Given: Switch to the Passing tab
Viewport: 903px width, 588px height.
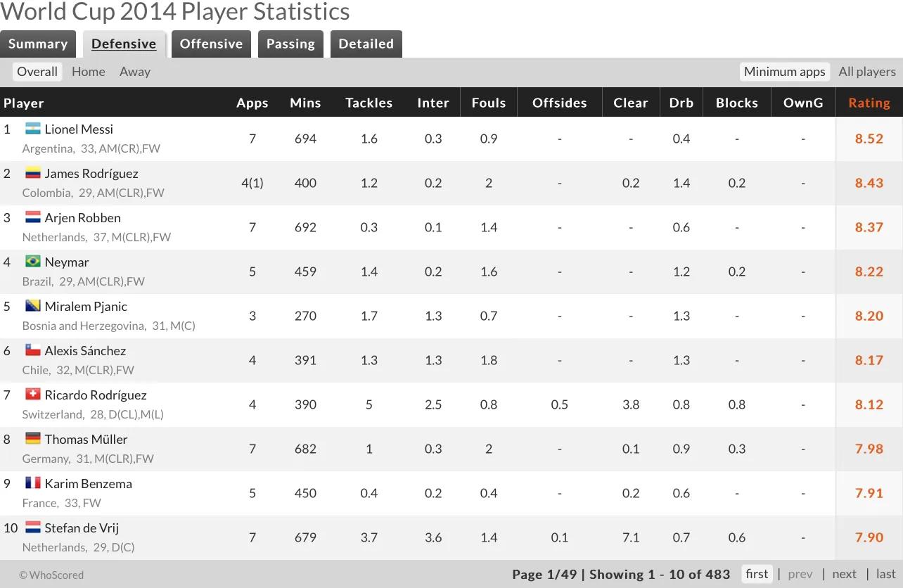Looking at the screenshot, I should point(290,44).
